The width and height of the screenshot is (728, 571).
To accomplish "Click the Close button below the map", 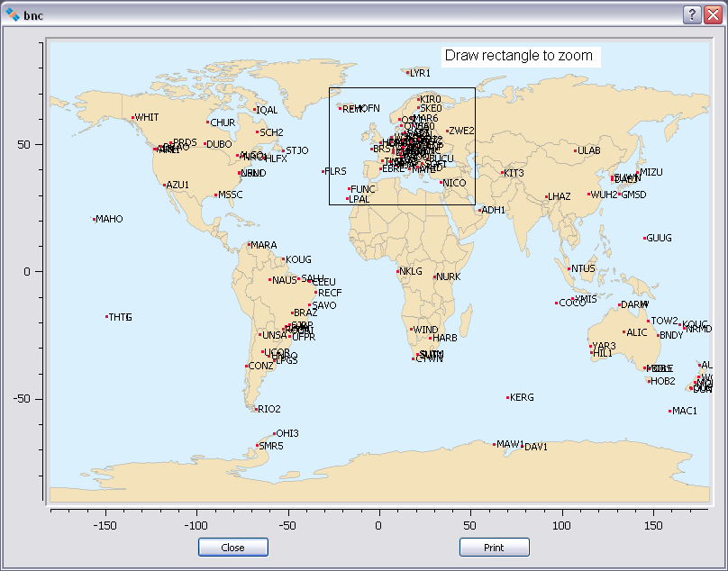I will 233,548.
